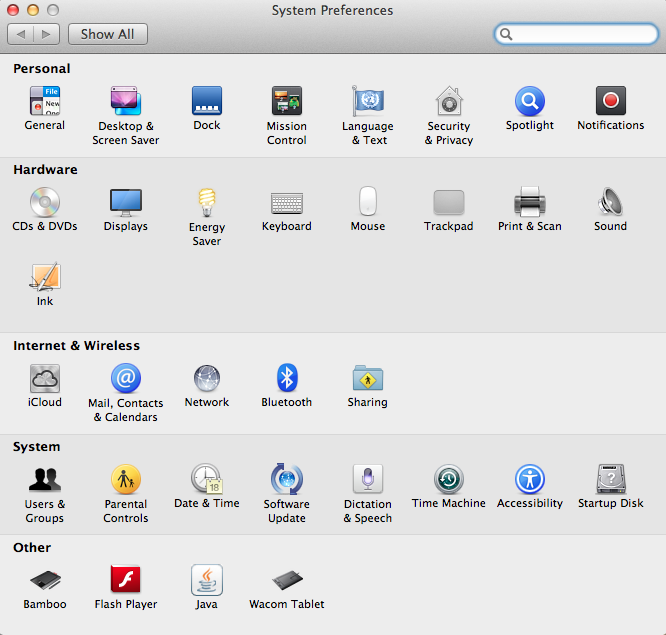Click the Show All button

click(x=108, y=34)
